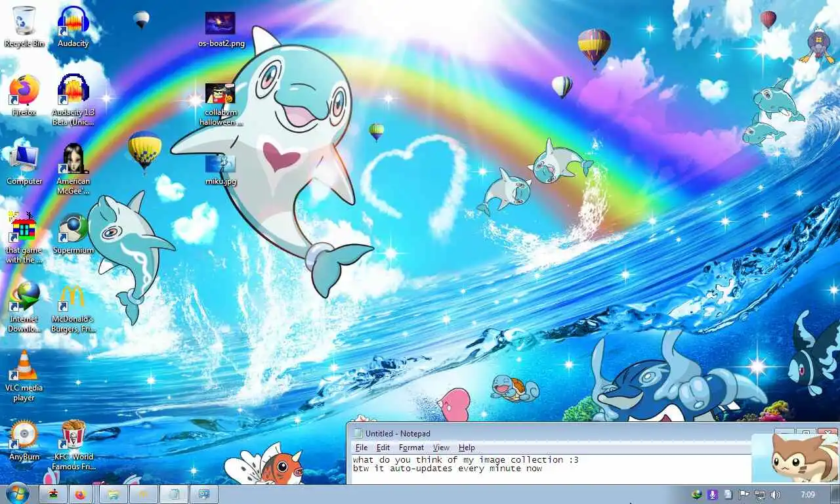This screenshot has width=840, height=504.
Task: Click the monitor display taskbar button
Action: coord(204,494)
